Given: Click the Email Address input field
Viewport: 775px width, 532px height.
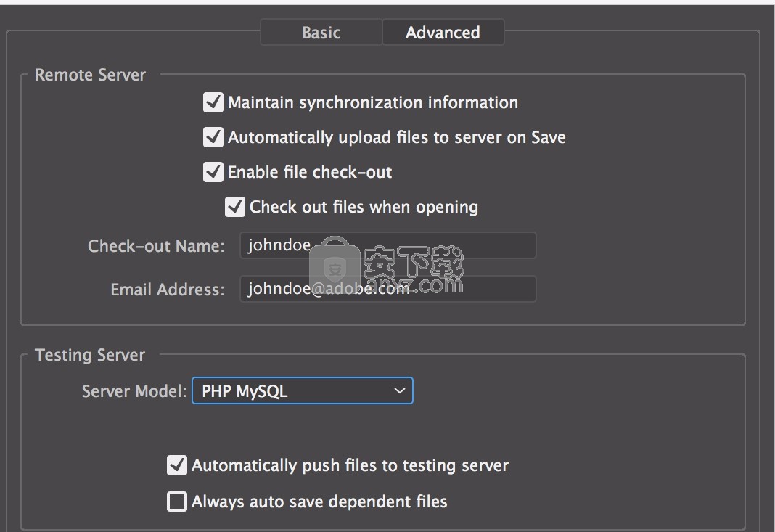Looking at the screenshot, I should [388, 289].
